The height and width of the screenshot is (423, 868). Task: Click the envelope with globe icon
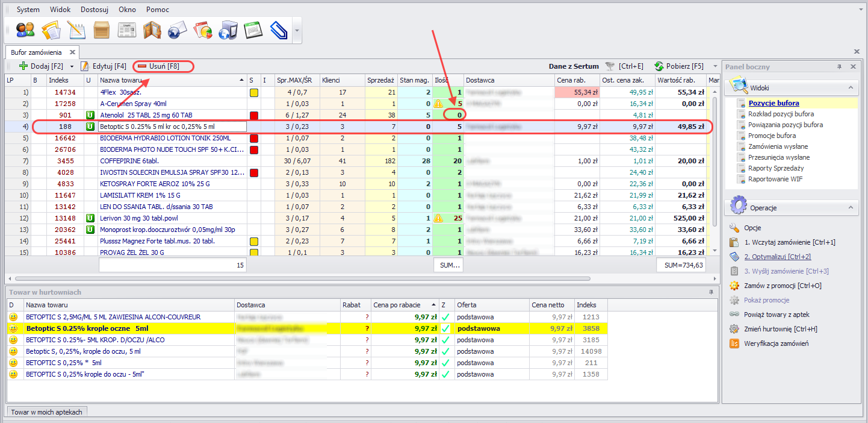point(178,30)
